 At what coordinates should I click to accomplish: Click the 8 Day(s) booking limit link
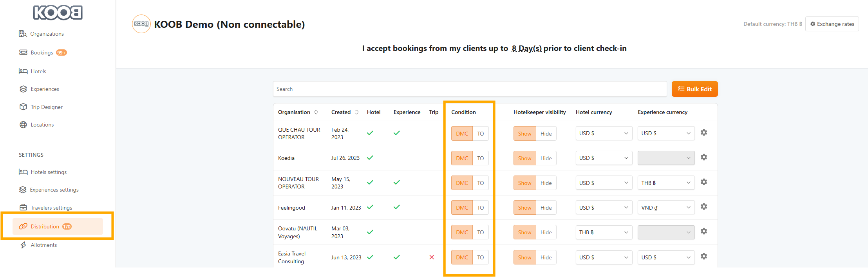coord(526,49)
